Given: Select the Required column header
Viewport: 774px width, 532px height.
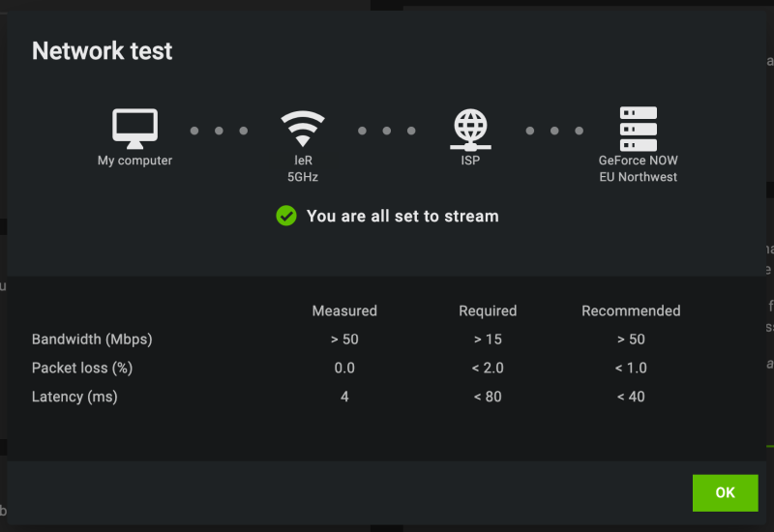Looking at the screenshot, I should click(488, 310).
